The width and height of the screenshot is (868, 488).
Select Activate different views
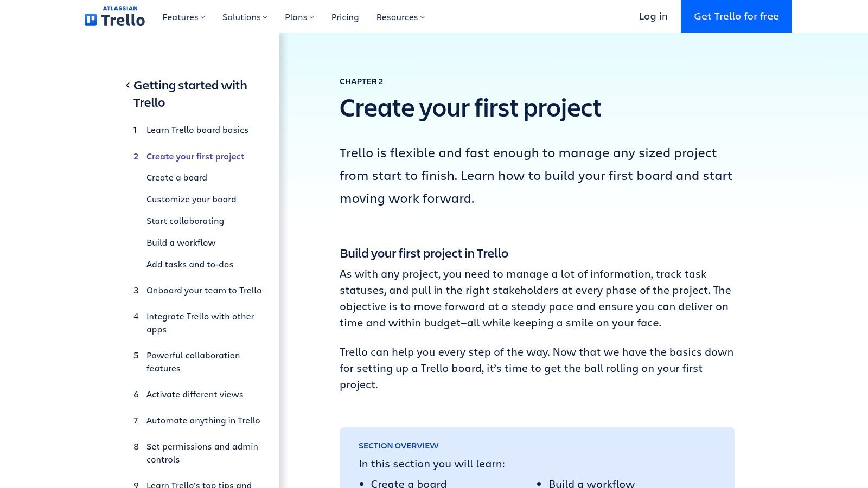[194, 394]
